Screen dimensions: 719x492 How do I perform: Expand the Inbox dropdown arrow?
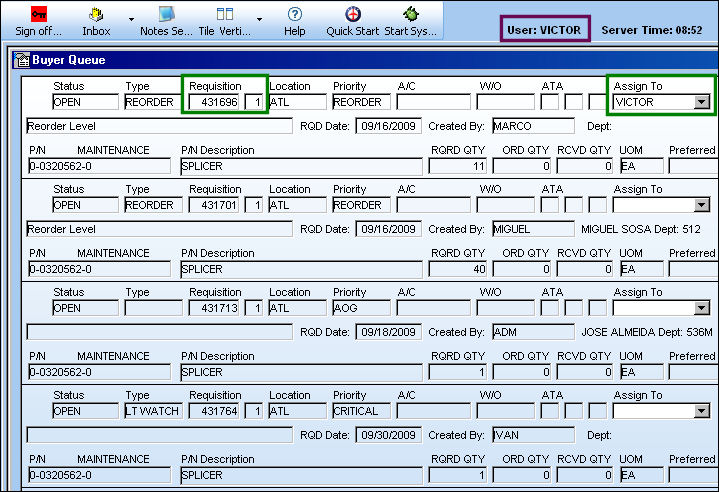131,19
